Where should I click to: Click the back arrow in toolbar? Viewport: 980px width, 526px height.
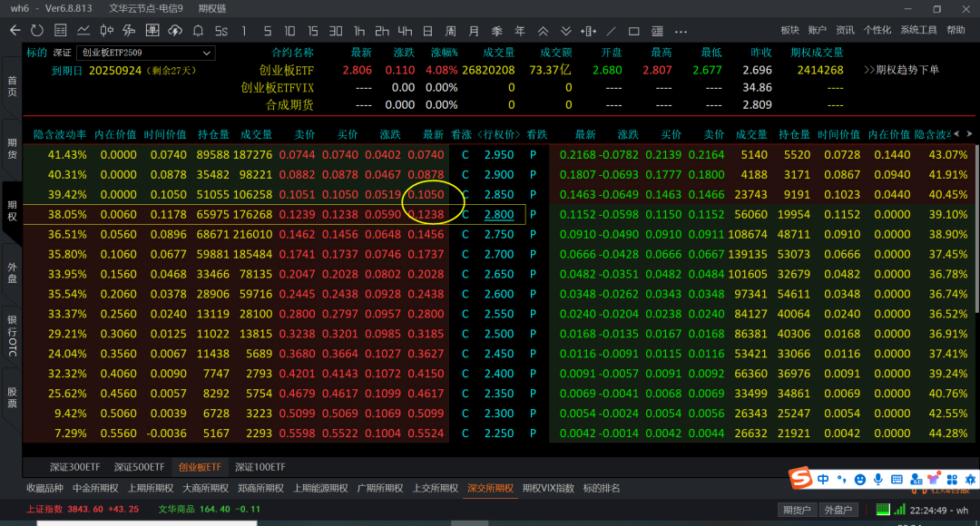tap(15, 31)
